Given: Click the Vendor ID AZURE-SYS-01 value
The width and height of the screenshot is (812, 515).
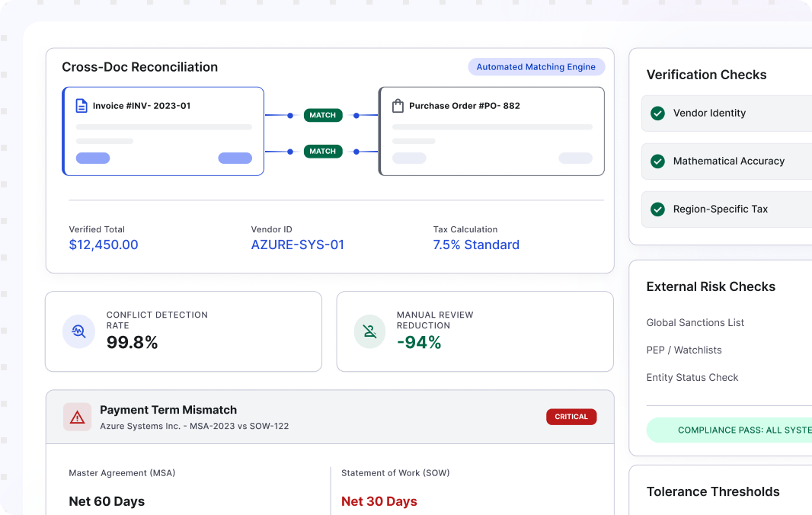Looking at the screenshot, I should [298, 245].
